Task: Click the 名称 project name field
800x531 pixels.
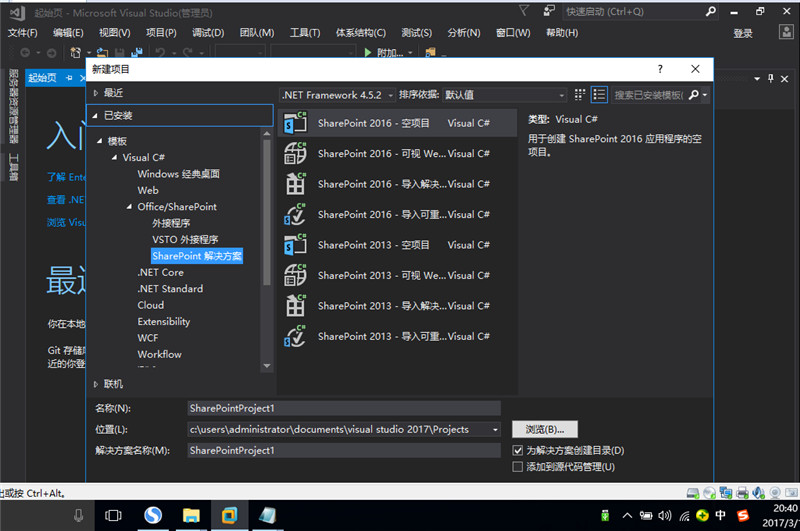Action: [344, 408]
